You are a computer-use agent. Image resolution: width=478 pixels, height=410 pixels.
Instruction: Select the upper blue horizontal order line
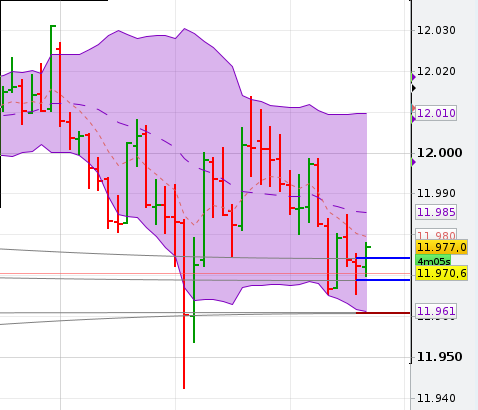point(383,258)
